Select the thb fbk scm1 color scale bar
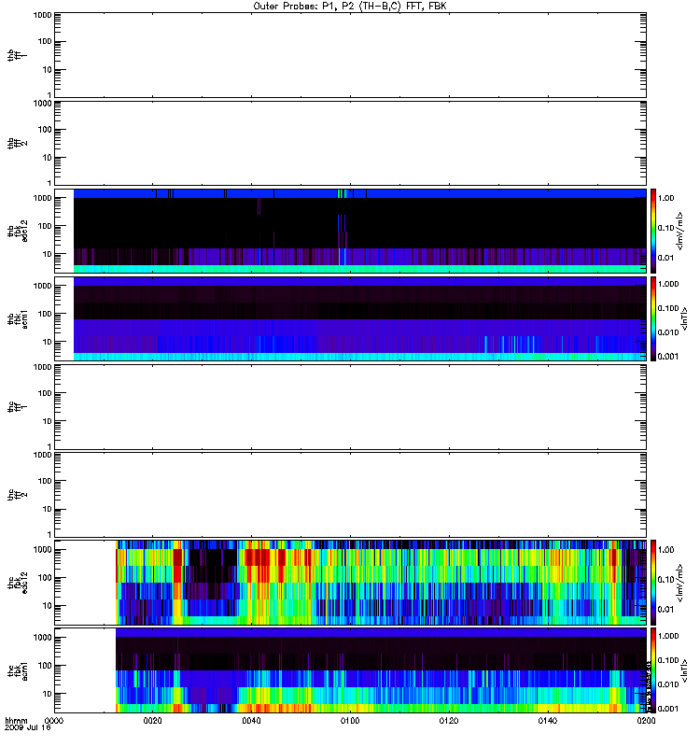The height and width of the screenshot is (747, 700). click(653, 318)
